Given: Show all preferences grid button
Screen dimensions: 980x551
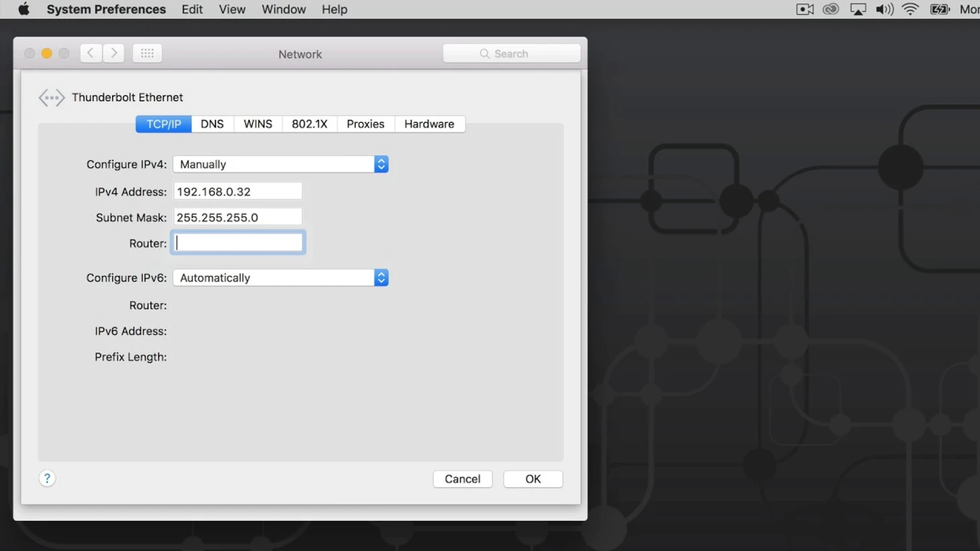Looking at the screenshot, I should [x=147, y=53].
